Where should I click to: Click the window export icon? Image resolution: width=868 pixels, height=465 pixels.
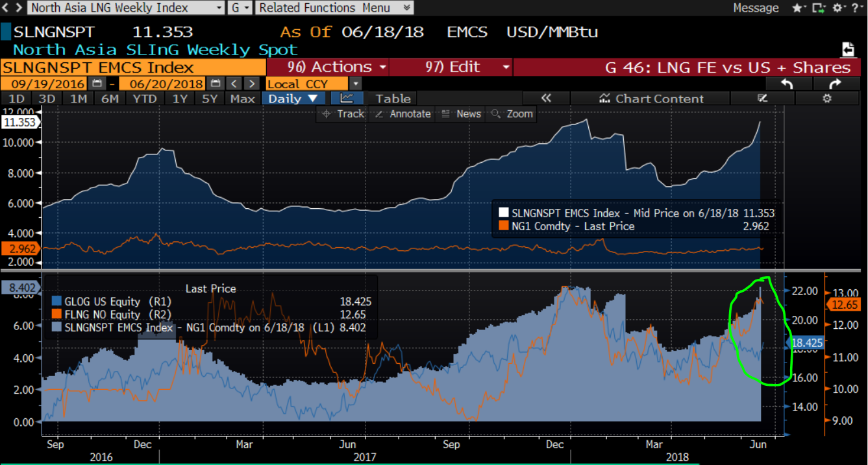point(819,8)
